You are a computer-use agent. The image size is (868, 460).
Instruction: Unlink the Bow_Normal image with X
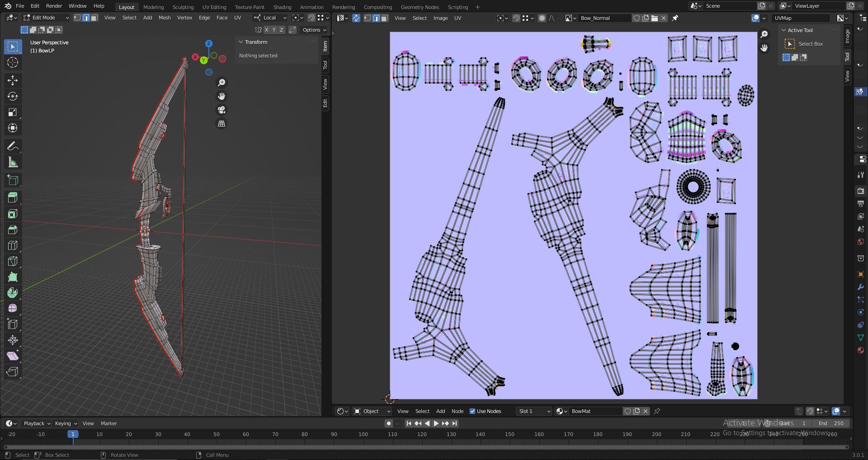click(x=664, y=18)
